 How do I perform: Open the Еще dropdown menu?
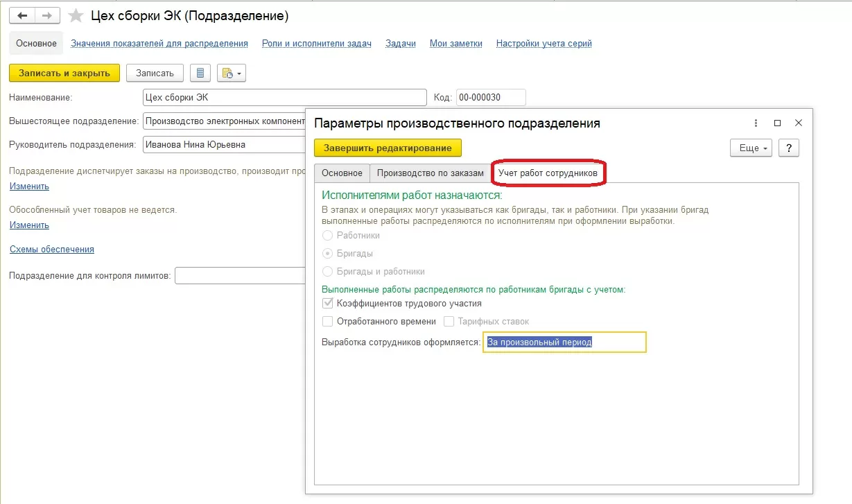tap(751, 148)
